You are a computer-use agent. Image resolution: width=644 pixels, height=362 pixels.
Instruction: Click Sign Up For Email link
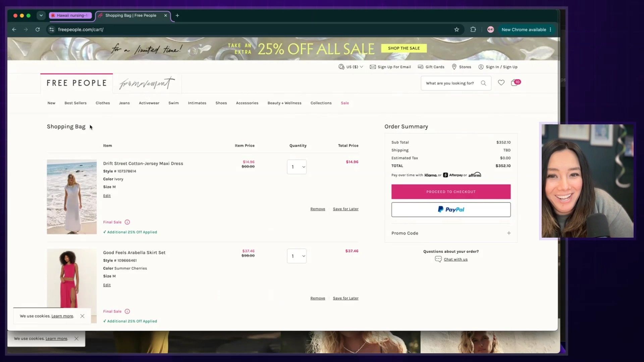click(x=390, y=67)
